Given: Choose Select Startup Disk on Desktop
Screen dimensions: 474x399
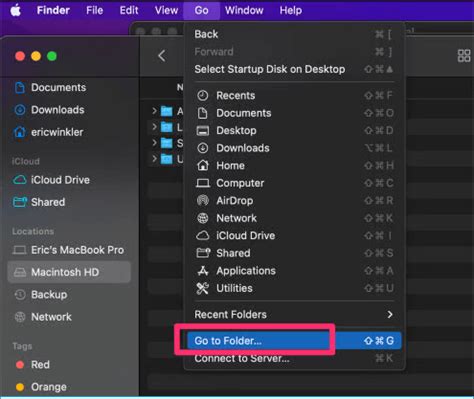Looking at the screenshot, I should (x=294, y=69).
